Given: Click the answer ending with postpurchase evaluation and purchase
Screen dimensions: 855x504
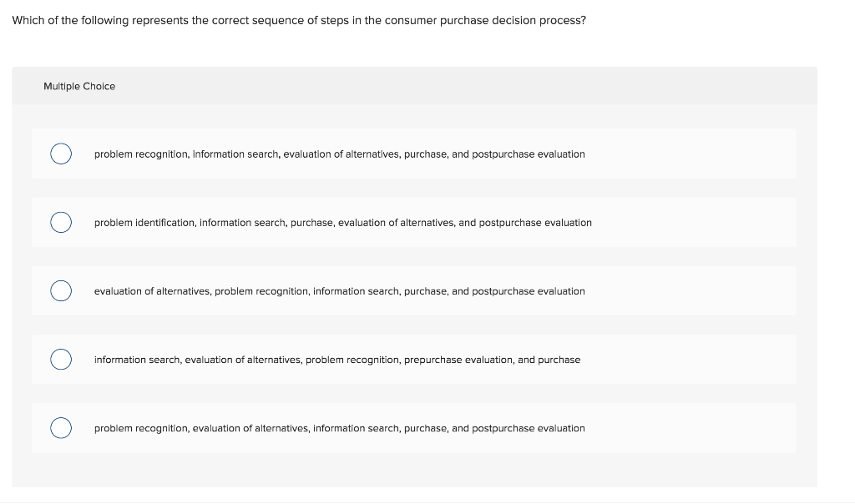Looking at the screenshot, I should (337, 359).
